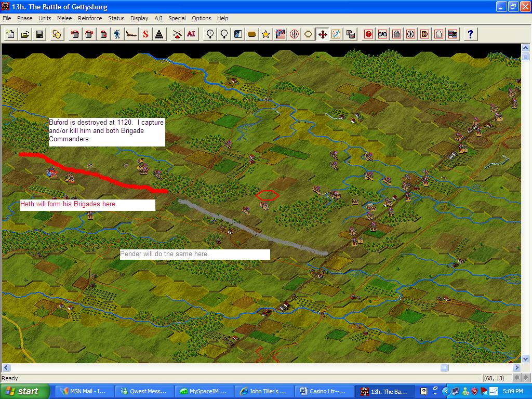Image resolution: width=532 pixels, height=399 pixels.
Task: Click the gold star toolbar icon
Action: [266, 34]
